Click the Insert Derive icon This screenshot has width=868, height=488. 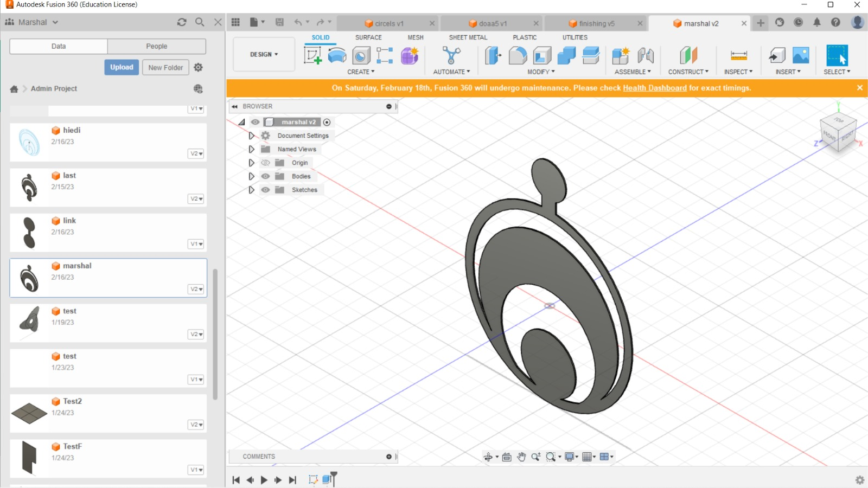click(x=777, y=55)
